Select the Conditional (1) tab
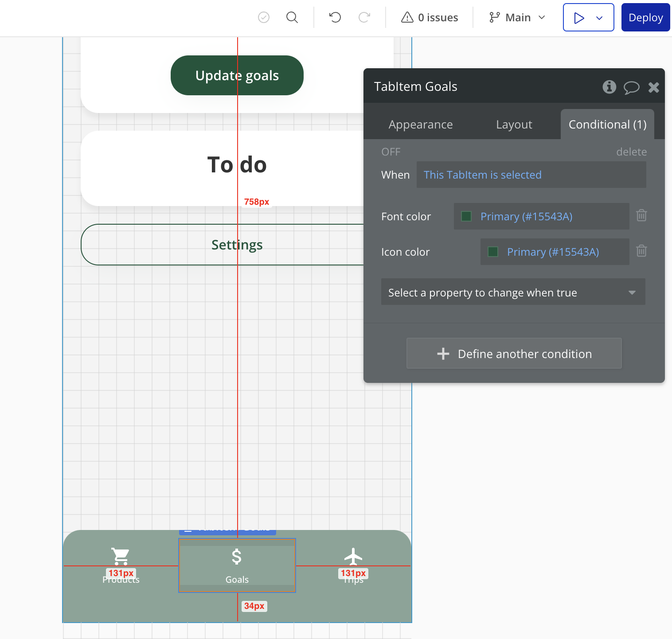Image resolution: width=672 pixels, height=639 pixels. [607, 125]
